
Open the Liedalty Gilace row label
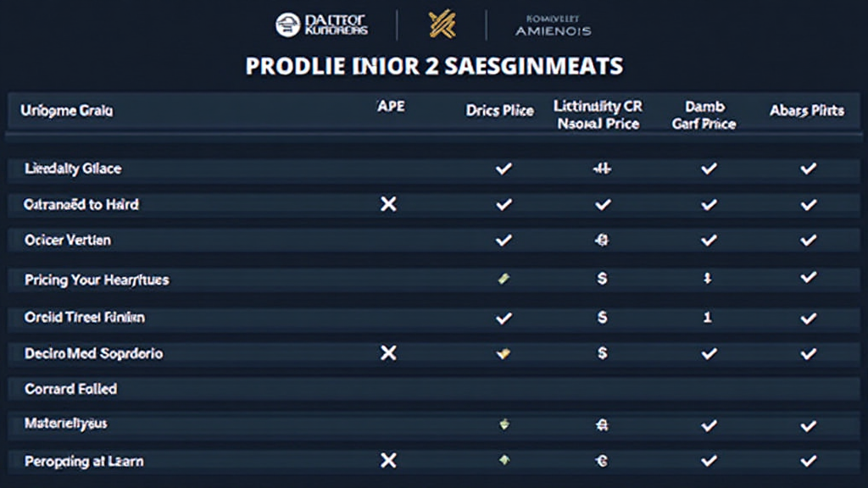72,169
